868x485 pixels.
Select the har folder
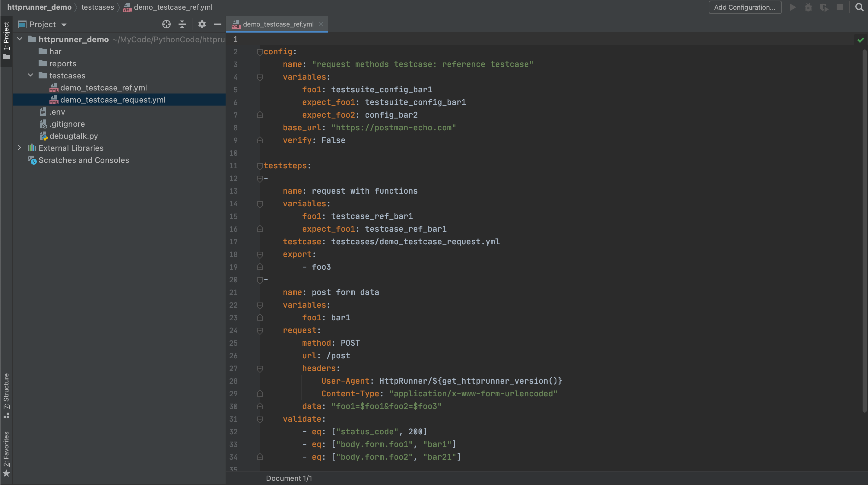click(50, 51)
